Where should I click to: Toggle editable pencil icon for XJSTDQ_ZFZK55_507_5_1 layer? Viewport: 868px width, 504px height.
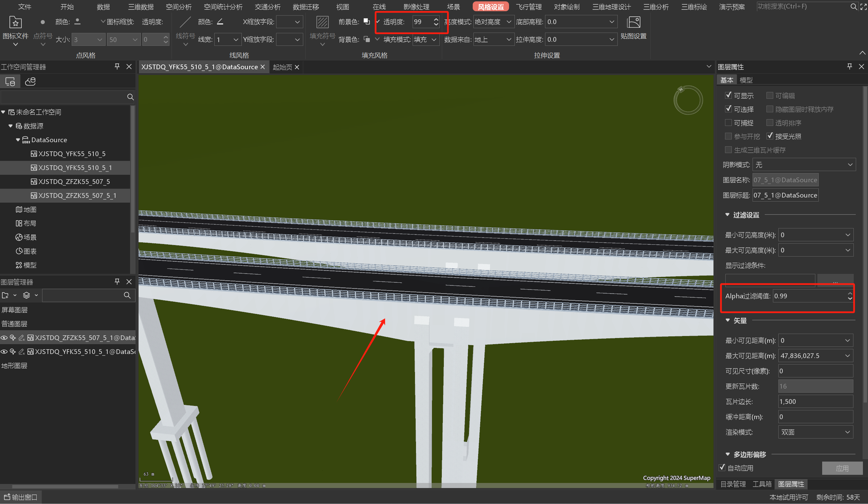coord(21,338)
